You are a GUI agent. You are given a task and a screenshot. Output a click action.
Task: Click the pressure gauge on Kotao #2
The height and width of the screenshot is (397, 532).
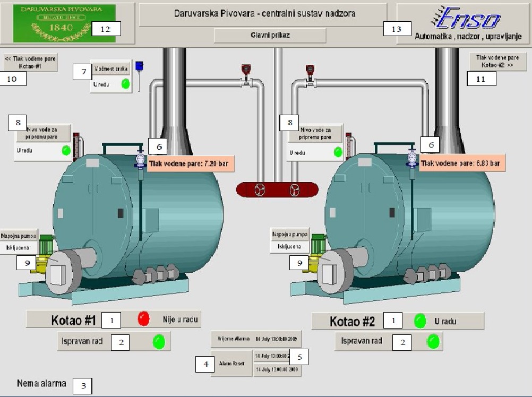tap(412, 158)
